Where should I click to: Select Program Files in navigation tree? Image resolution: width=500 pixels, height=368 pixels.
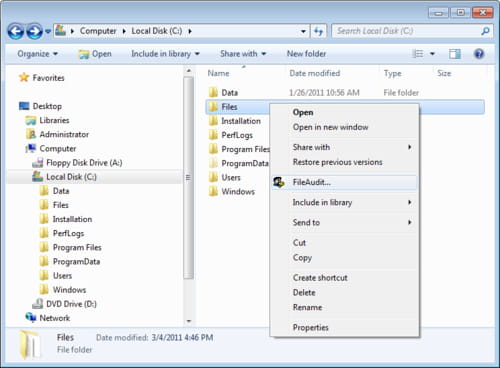[x=70, y=247]
